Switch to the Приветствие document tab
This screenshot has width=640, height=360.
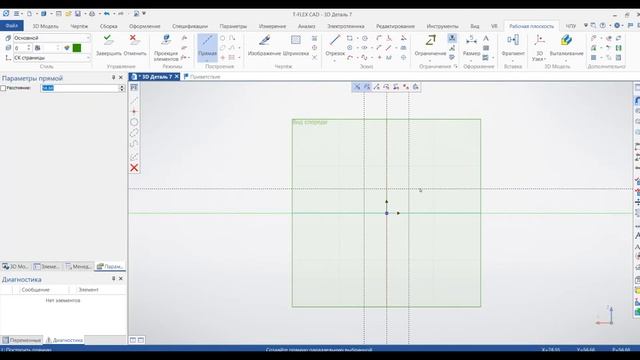(202, 76)
